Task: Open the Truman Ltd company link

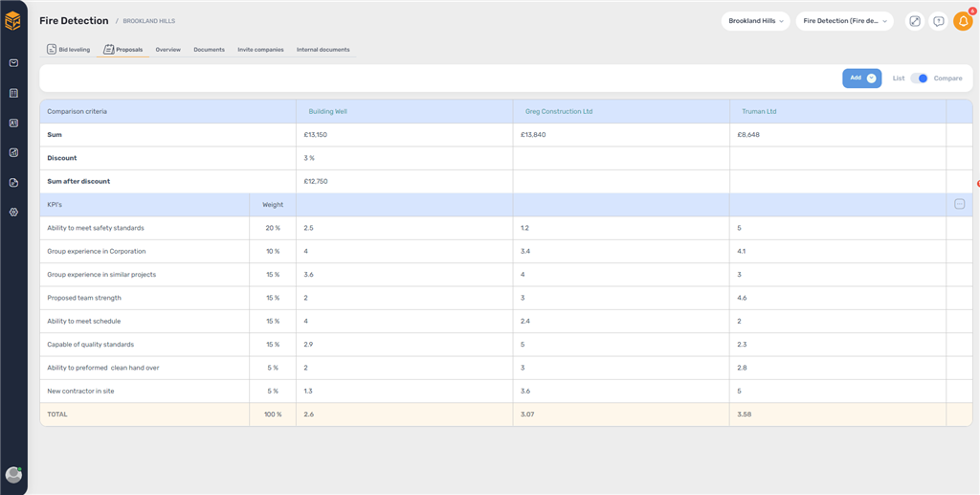Action: coord(759,111)
